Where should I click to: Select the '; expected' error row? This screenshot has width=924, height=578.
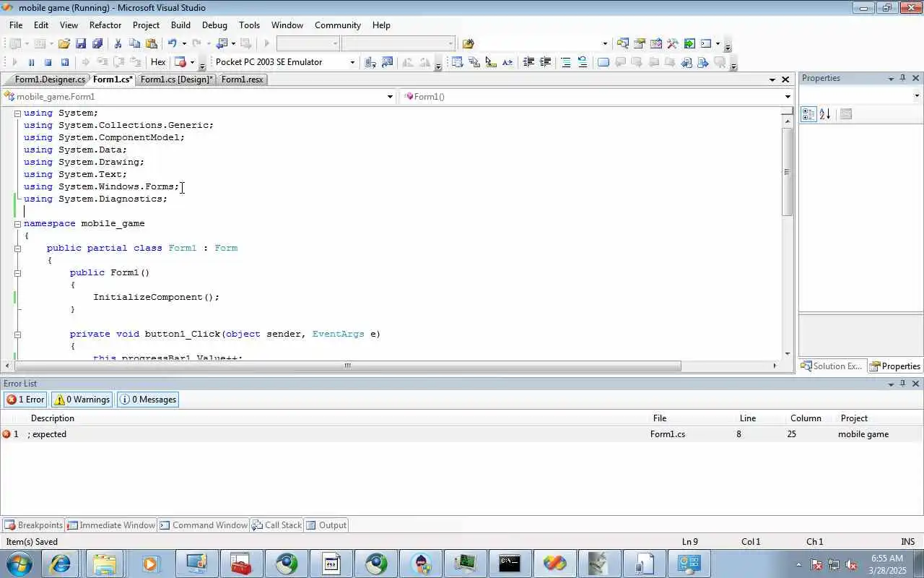[x=462, y=434]
